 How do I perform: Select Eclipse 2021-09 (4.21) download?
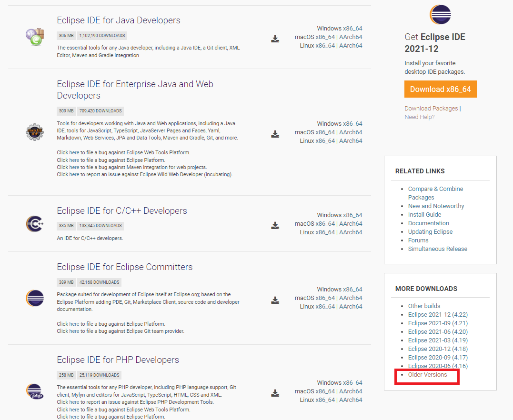(438, 323)
